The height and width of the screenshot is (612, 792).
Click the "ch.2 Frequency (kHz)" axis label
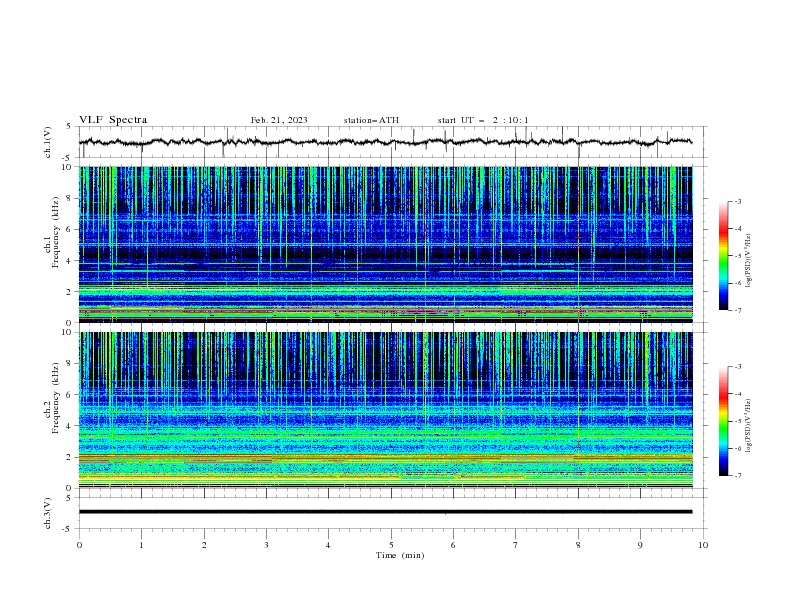click(x=52, y=397)
